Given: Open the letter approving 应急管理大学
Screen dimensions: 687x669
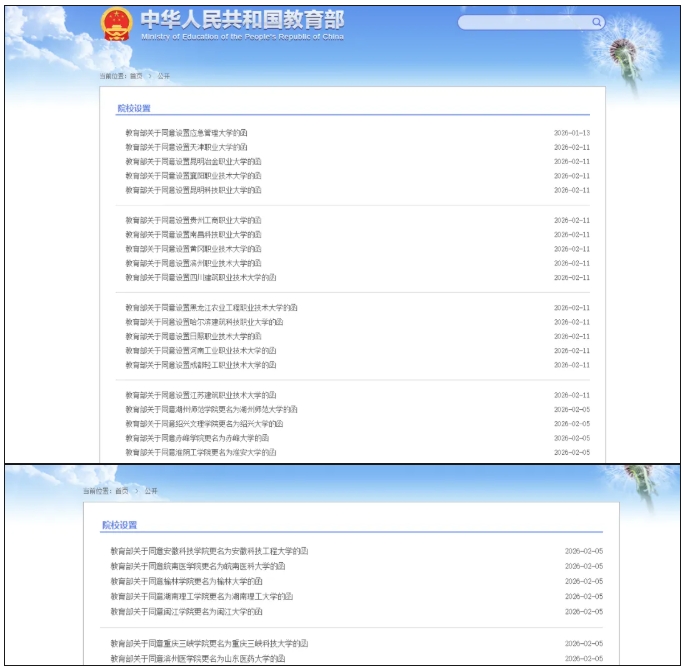Looking at the screenshot, I should 186,133.
